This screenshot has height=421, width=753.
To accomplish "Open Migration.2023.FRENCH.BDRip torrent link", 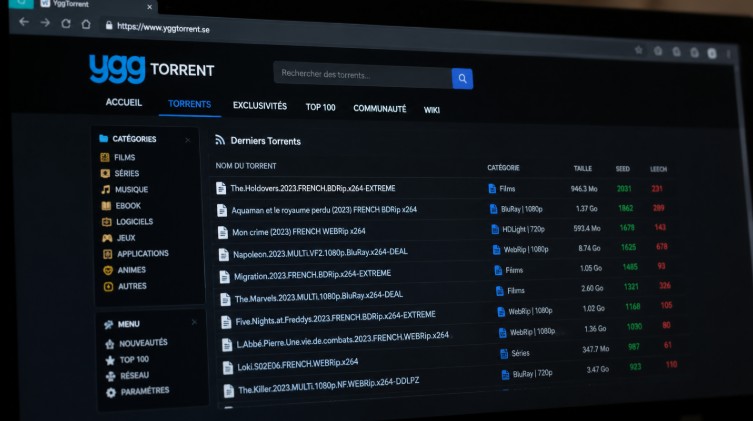I will pos(312,275).
